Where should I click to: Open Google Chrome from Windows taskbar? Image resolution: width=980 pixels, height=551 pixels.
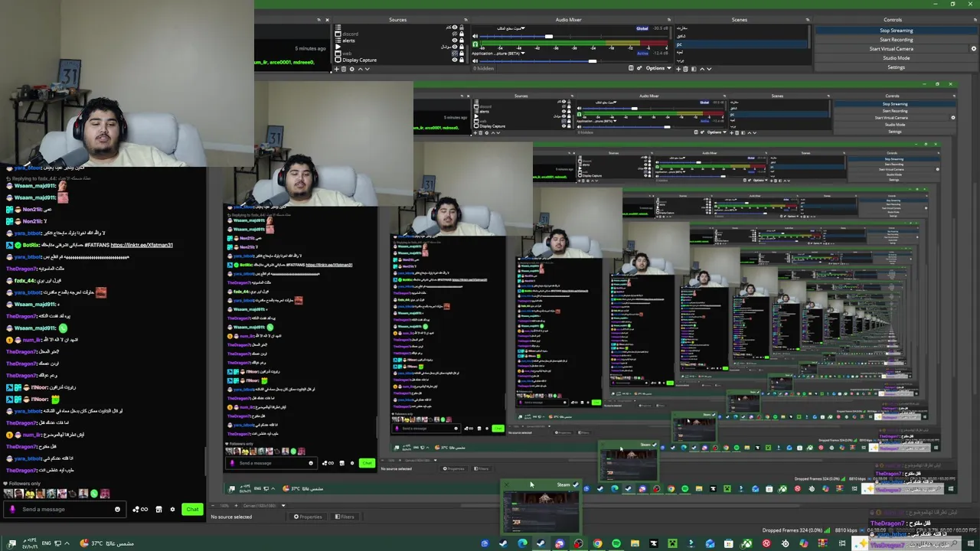click(x=597, y=543)
